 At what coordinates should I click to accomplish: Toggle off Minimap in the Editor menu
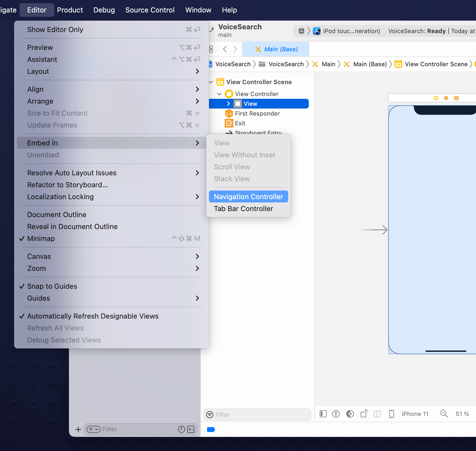tap(41, 239)
